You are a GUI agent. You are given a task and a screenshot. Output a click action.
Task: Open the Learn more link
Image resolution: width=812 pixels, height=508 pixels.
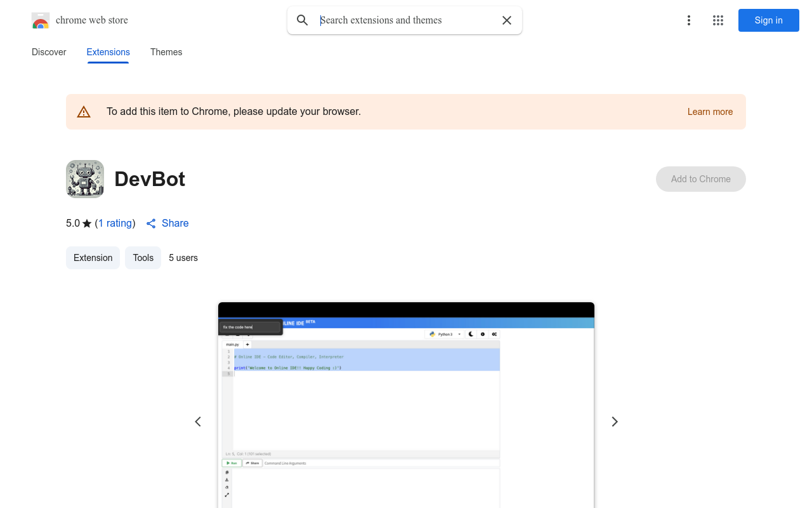710,112
